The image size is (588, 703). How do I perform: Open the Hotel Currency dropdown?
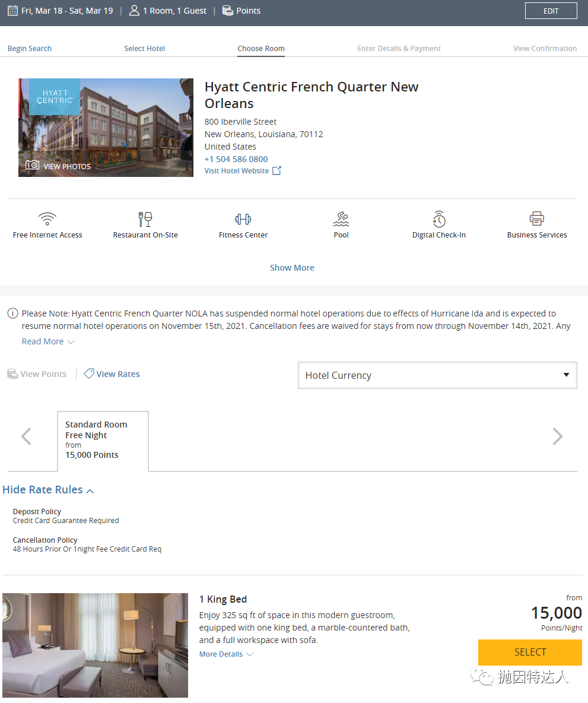(x=437, y=375)
